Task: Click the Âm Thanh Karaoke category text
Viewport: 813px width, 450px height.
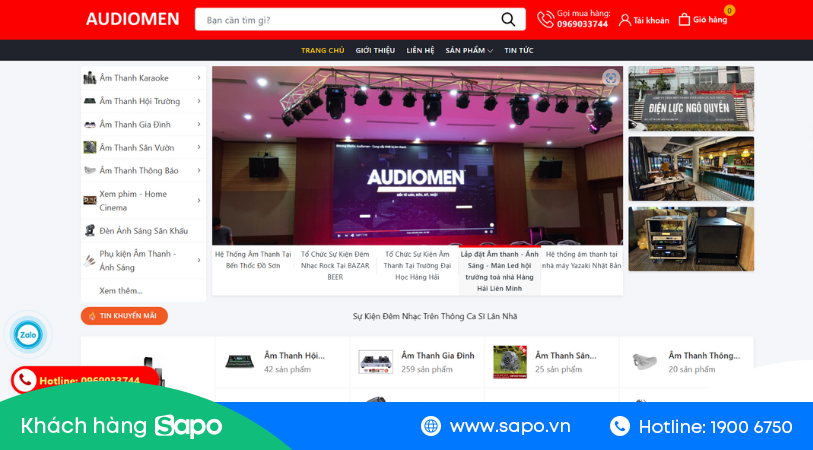Action: point(134,78)
